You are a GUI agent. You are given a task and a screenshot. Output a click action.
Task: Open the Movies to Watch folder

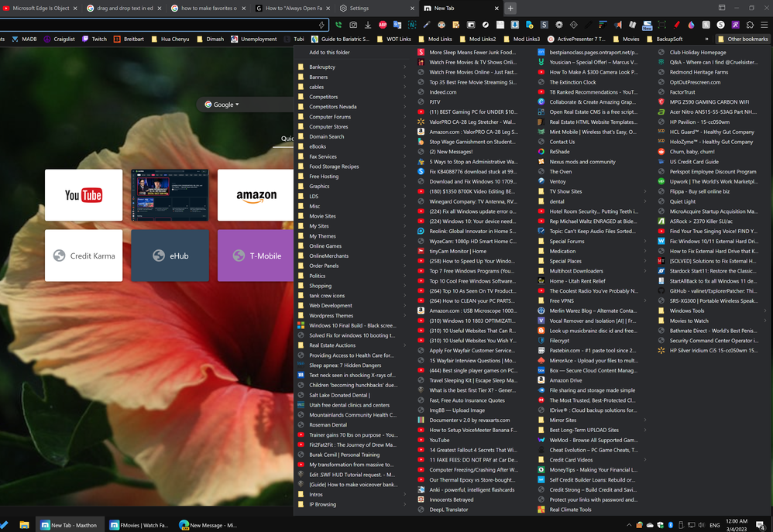(x=689, y=321)
